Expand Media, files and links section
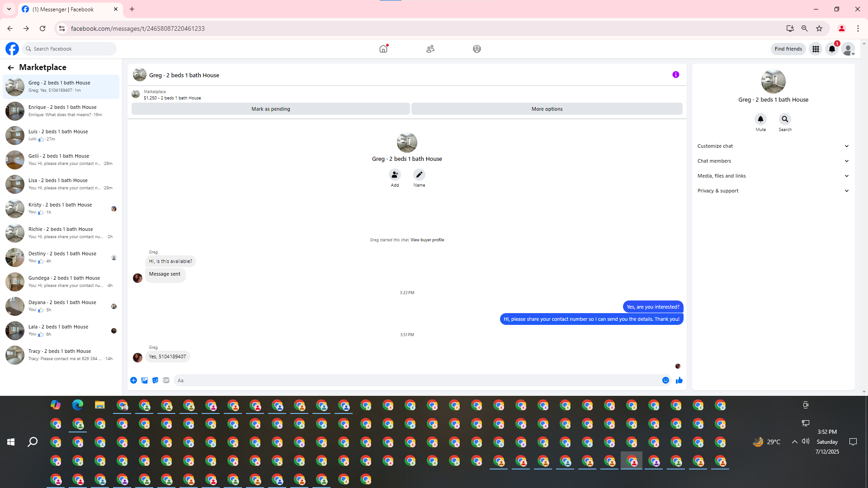Viewport: 868px width, 488px height. (x=773, y=176)
